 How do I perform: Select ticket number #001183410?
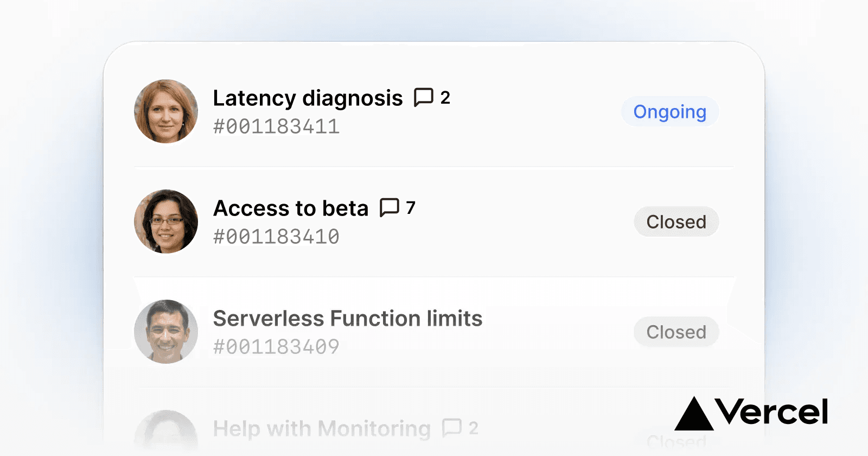tap(276, 237)
